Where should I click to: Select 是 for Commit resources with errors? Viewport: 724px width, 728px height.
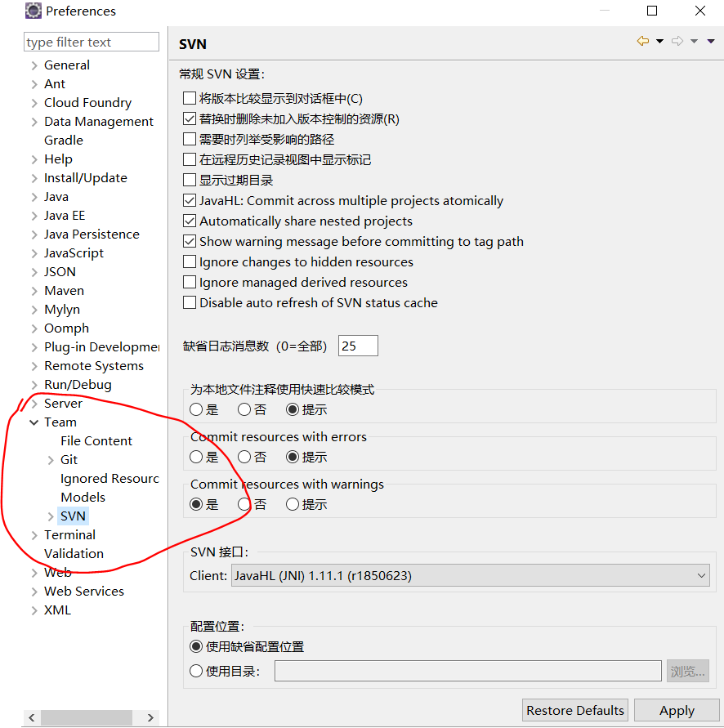tap(196, 457)
